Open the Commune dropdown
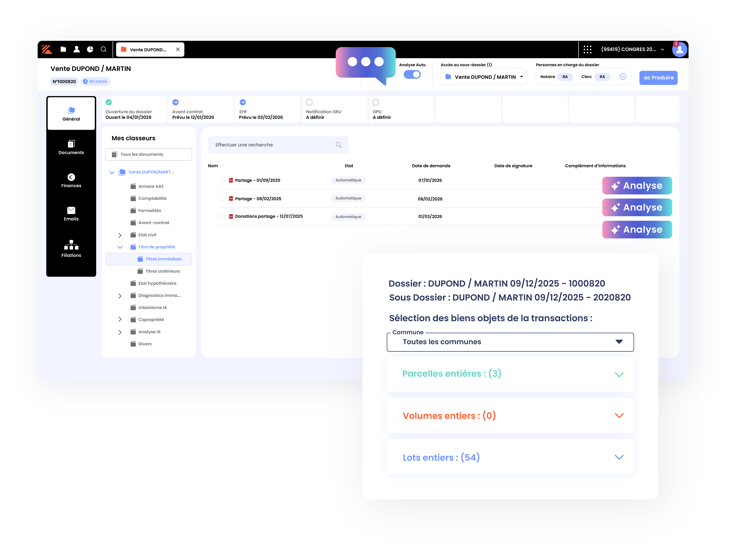 point(510,342)
